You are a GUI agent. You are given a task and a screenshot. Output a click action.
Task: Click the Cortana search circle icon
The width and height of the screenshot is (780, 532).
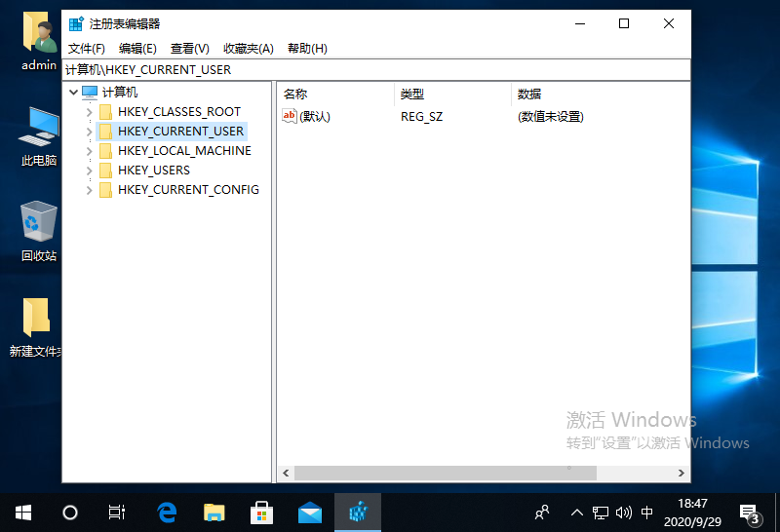tap(70, 512)
